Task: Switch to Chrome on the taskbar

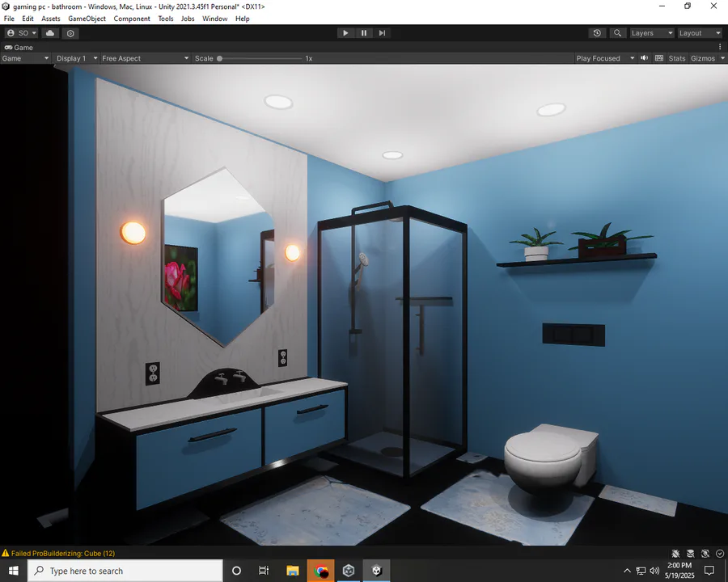Action: [320, 571]
